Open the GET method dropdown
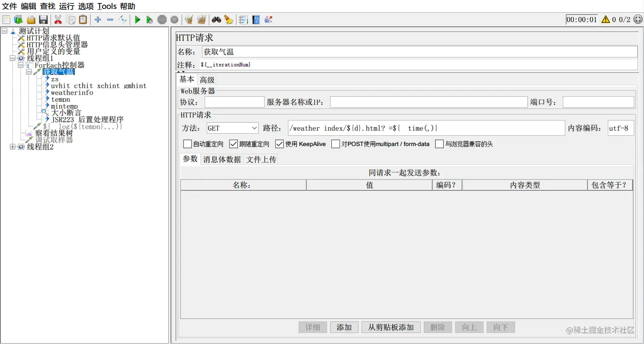The height and width of the screenshot is (344, 644). tap(232, 128)
